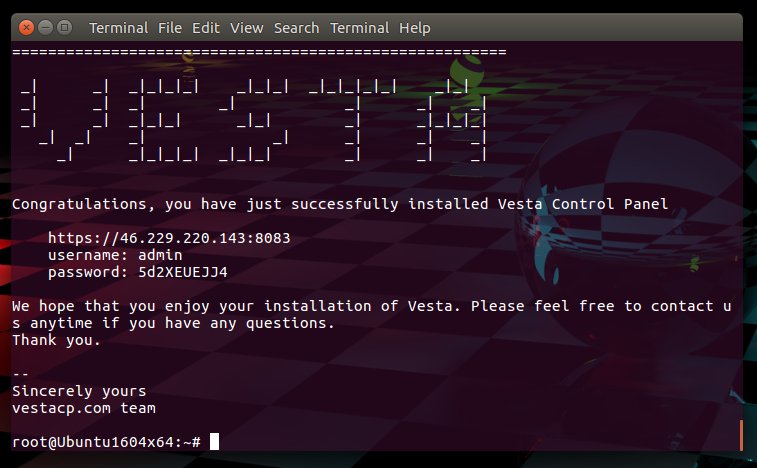Click the equals-sign separator line of text
Image resolution: width=757 pixels, height=468 pixels.
click(259, 52)
